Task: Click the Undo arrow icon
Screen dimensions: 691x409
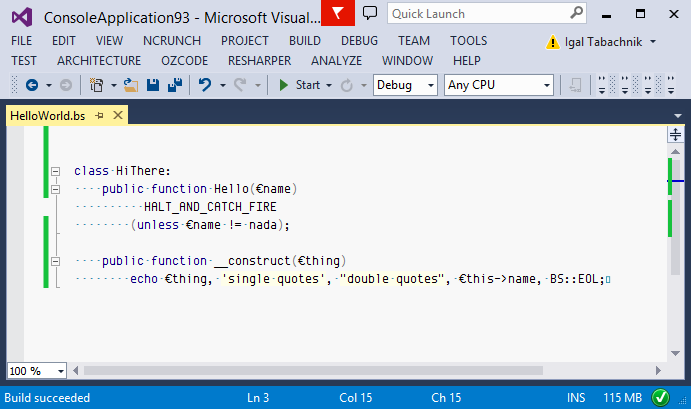Action: click(x=205, y=85)
